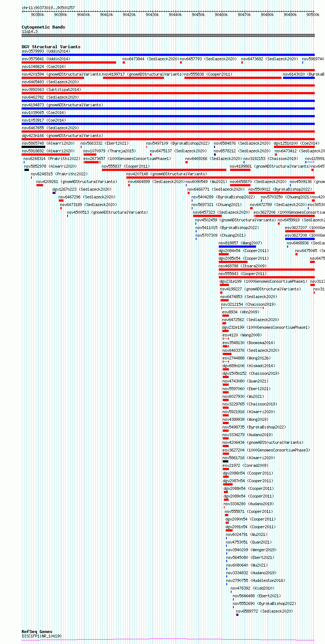Select nsv555837 (Cooper2011) label
This screenshot has height=644, width=325.
tap(126, 166)
